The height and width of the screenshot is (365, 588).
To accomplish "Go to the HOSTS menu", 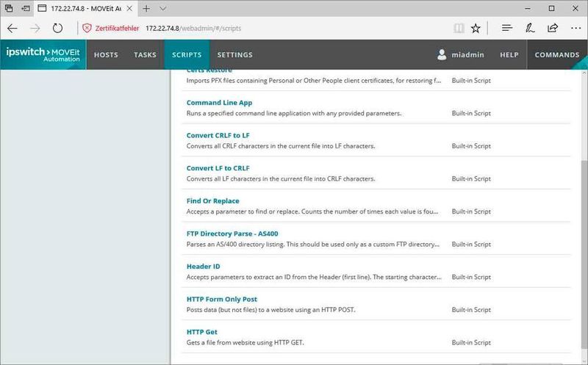I will pos(106,54).
